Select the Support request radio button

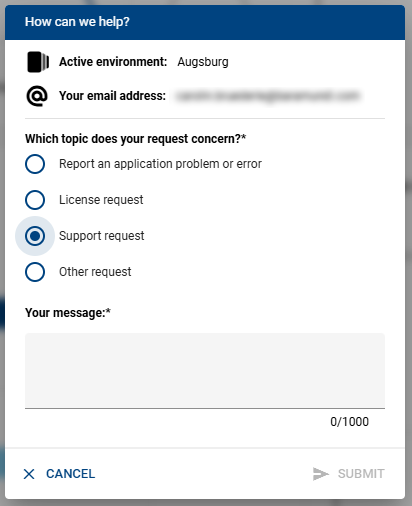pyautogui.click(x=35, y=236)
